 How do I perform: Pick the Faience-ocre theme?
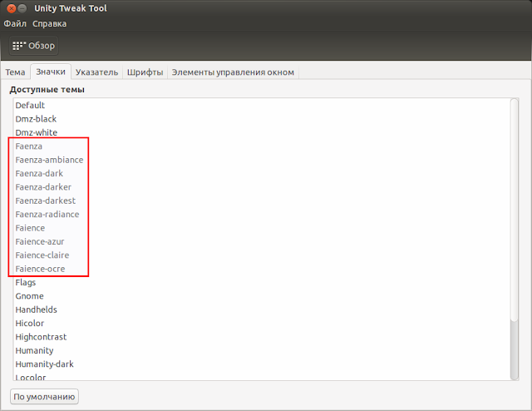click(x=262, y=269)
